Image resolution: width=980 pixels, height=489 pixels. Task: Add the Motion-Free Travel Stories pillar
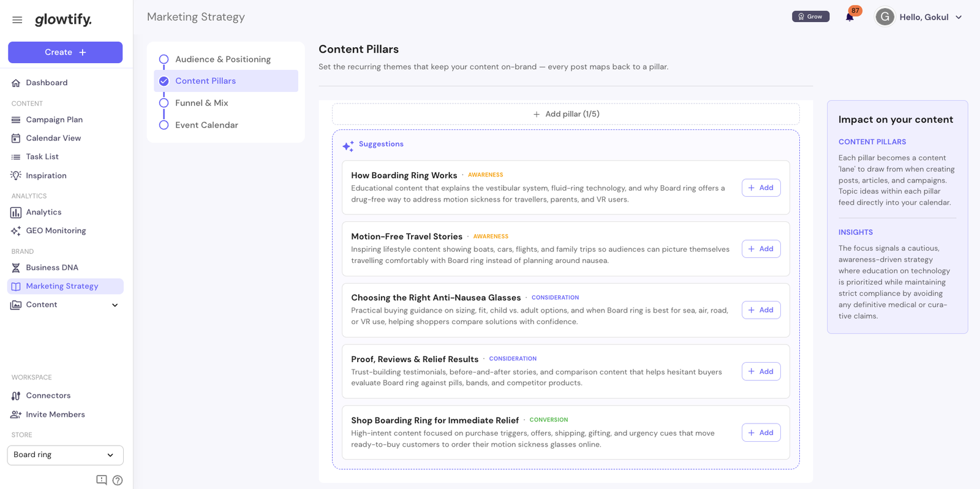(761, 249)
